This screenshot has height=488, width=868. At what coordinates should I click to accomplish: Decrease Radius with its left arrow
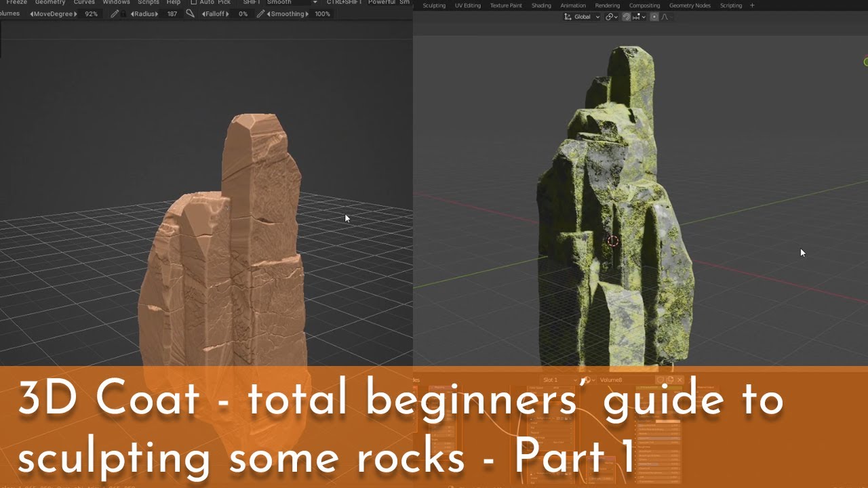click(132, 14)
